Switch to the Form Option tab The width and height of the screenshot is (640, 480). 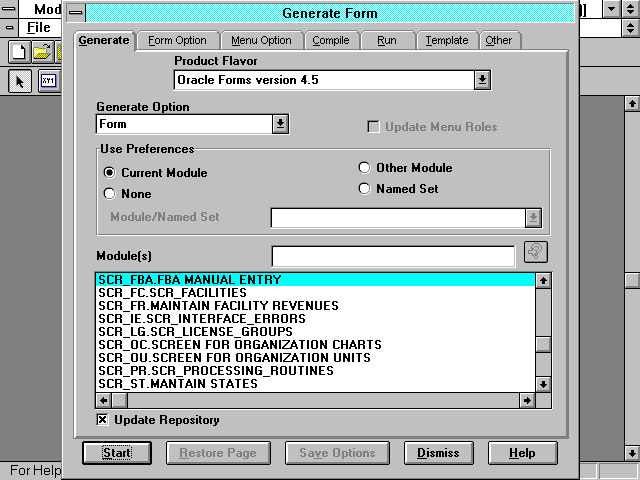(177, 40)
